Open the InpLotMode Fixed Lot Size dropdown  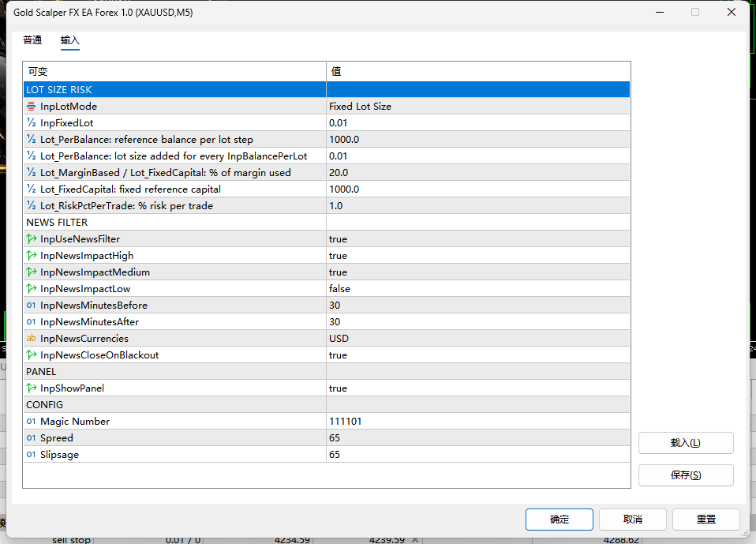click(x=477, y=106)
